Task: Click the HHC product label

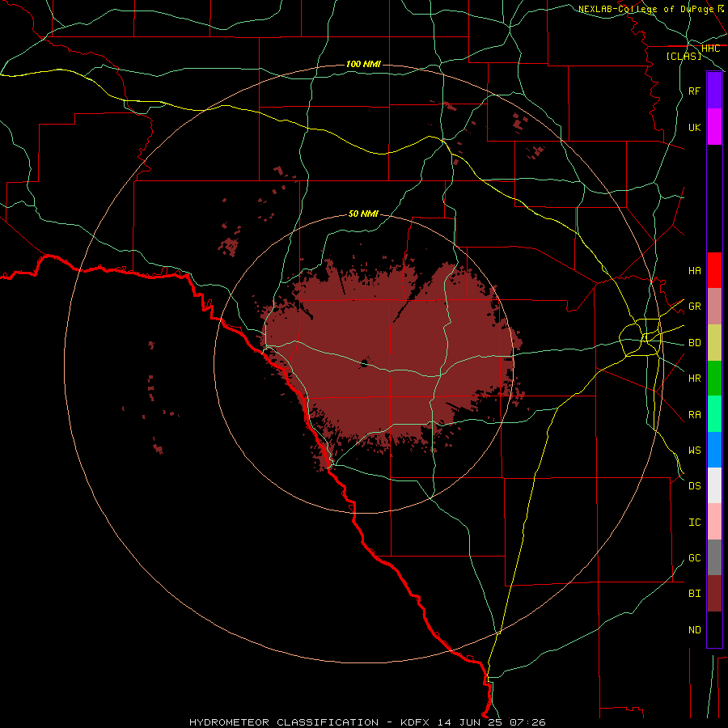Action: point(710,49)
